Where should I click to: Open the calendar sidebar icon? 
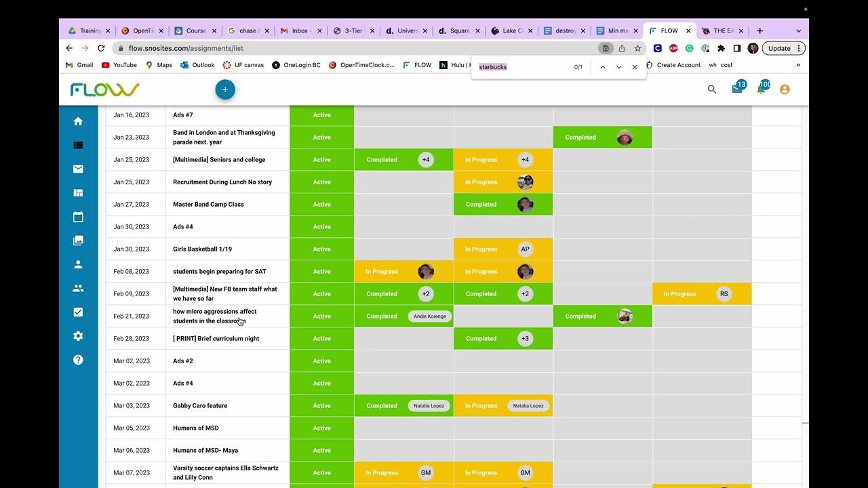pos(78,217)
